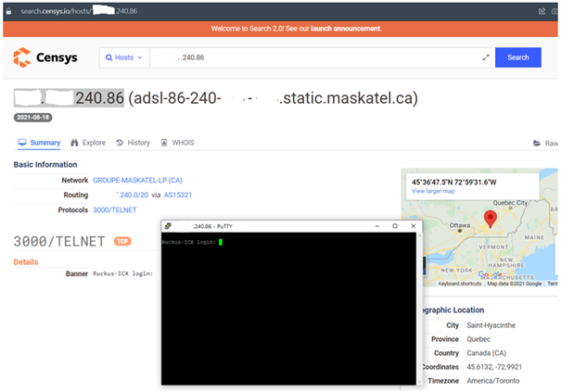Viewport: 561px width, 392px height.
Task: Open the Hosts search type dropdown
Action: 124,57
